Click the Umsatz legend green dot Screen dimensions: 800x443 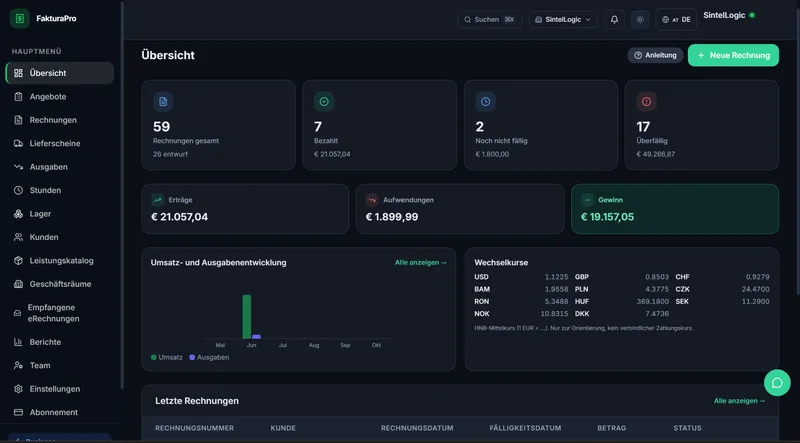point(154,357)
